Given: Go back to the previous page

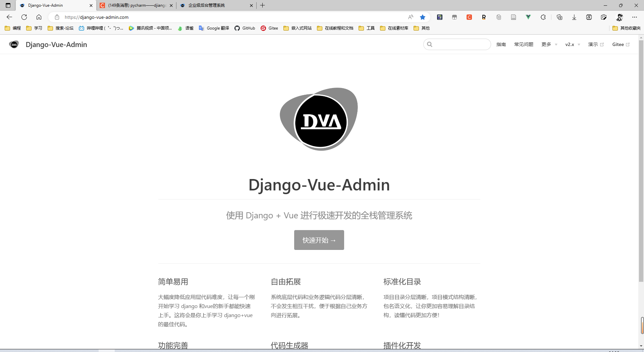Looking at the screenshot, I should 9,17.
